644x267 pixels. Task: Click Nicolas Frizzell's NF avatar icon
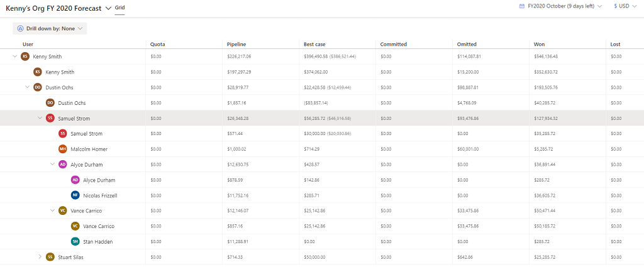75,195
